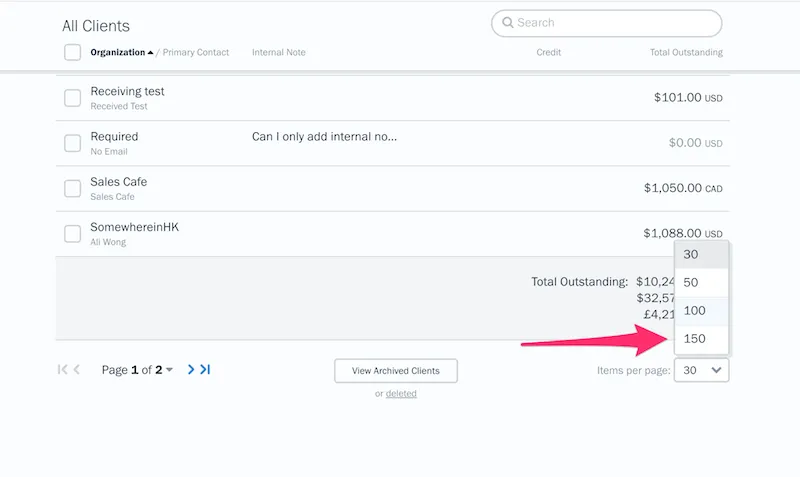Click the magnifying glass search icon
800x477 pixels.
point(508,23)
